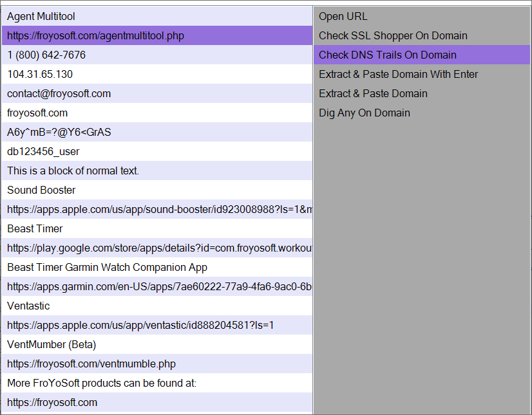Pick the db123456_user entry

click(x=157, y=152)
